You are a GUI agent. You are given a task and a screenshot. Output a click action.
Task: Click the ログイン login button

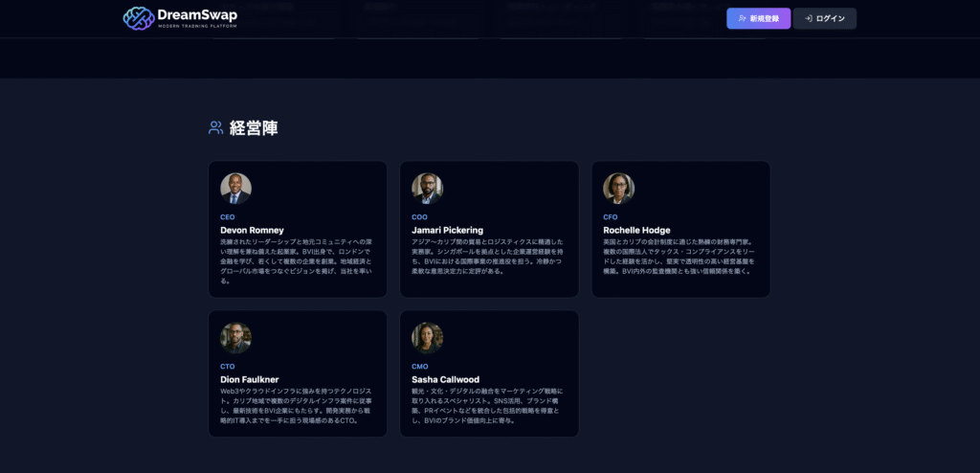pos(824,19)
